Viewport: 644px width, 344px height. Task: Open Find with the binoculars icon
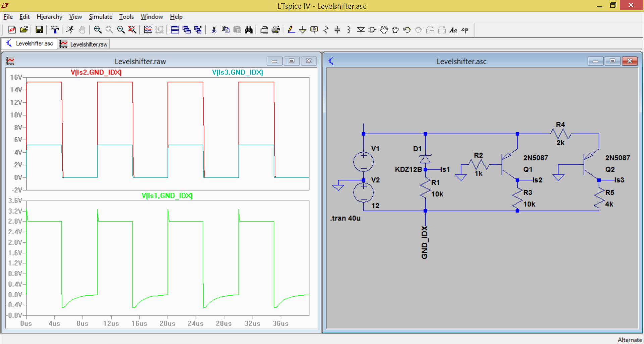pyautogui.click(x=249, y=30)
